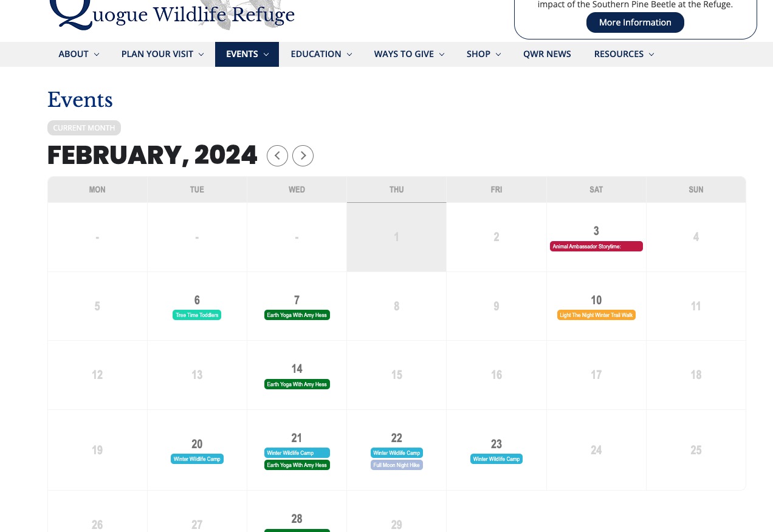Select Earth Yoga event on the 21st

(297, 465)
